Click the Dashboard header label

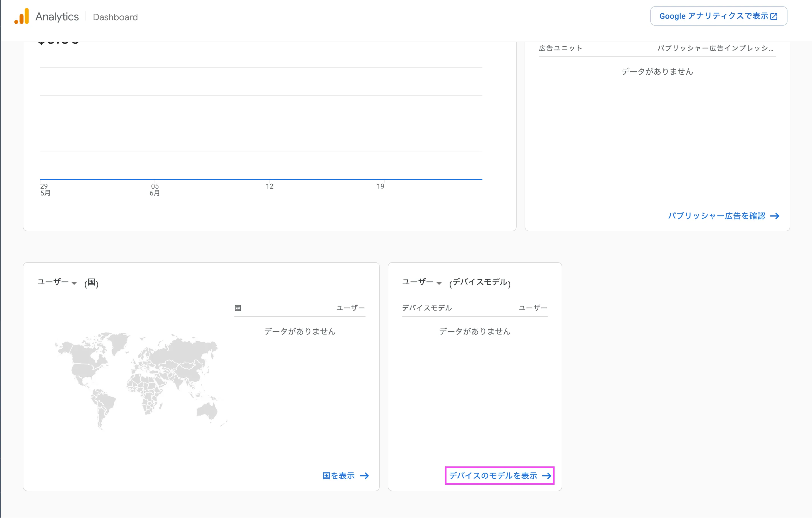click(x=115, y=17)
